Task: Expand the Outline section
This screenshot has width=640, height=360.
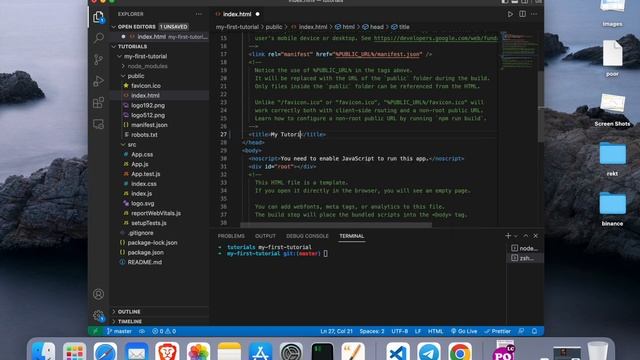Action: tap(129, 311)
